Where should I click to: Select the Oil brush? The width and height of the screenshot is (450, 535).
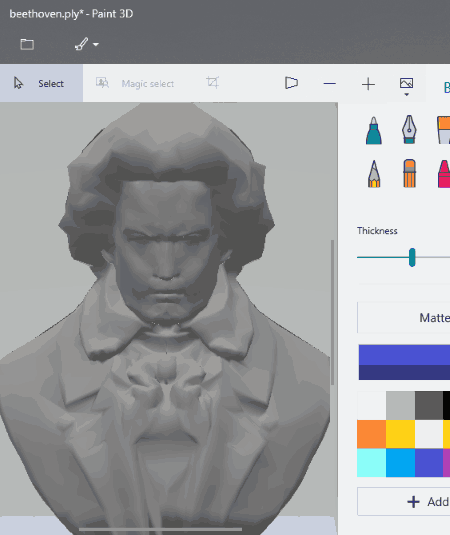[x=444, y=130]
